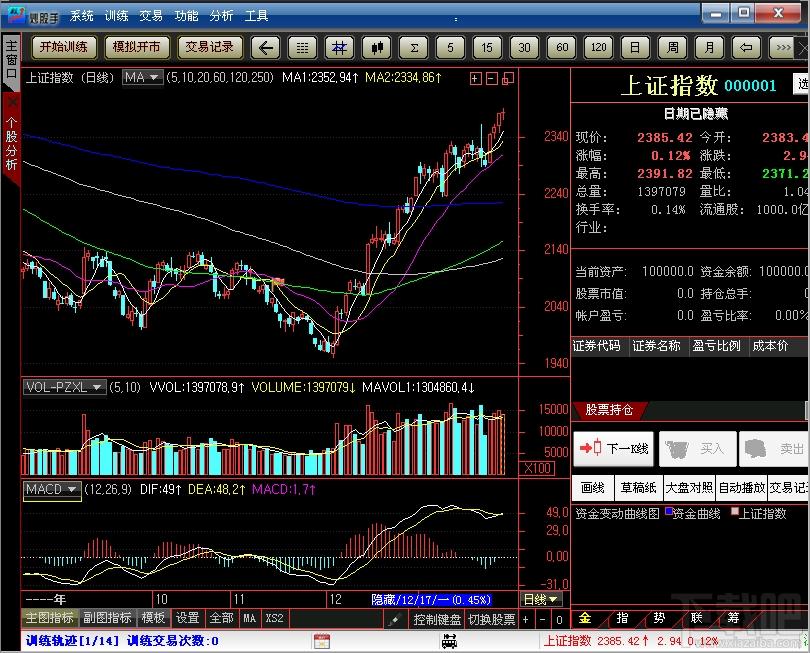The width and height of the screenshot is (810, 653).
Task: Click the minus collapse icon above the chart
Action: [492, 79]
